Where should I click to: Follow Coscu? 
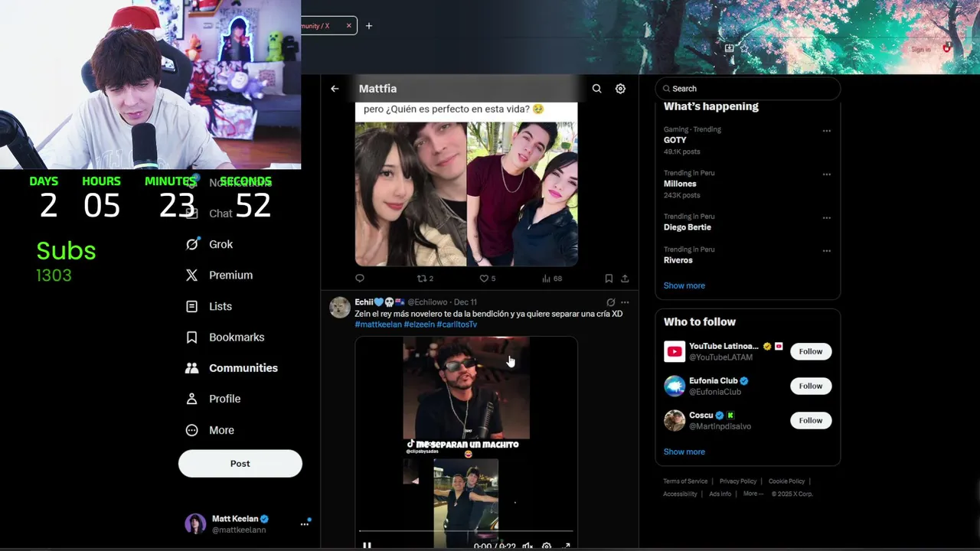(811, 420)
